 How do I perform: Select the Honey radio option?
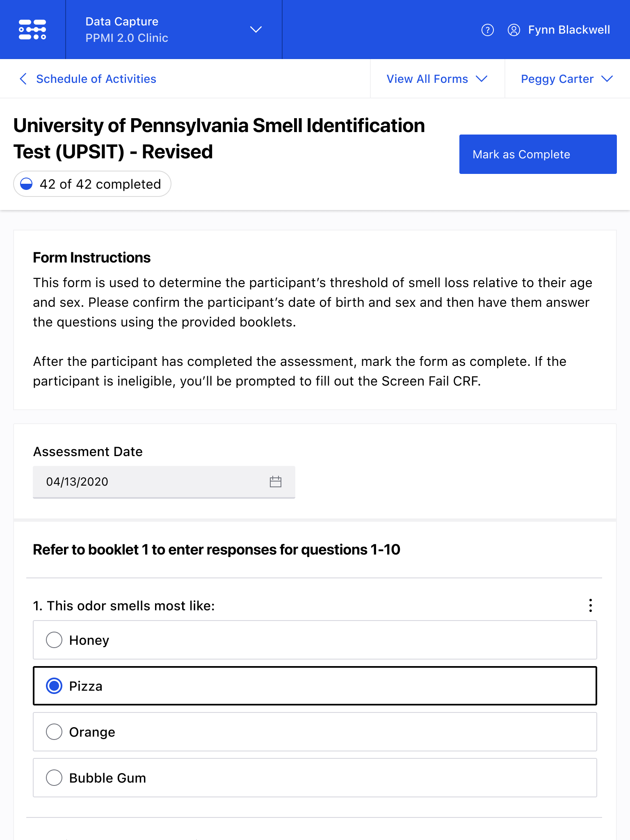coord(315,640)
